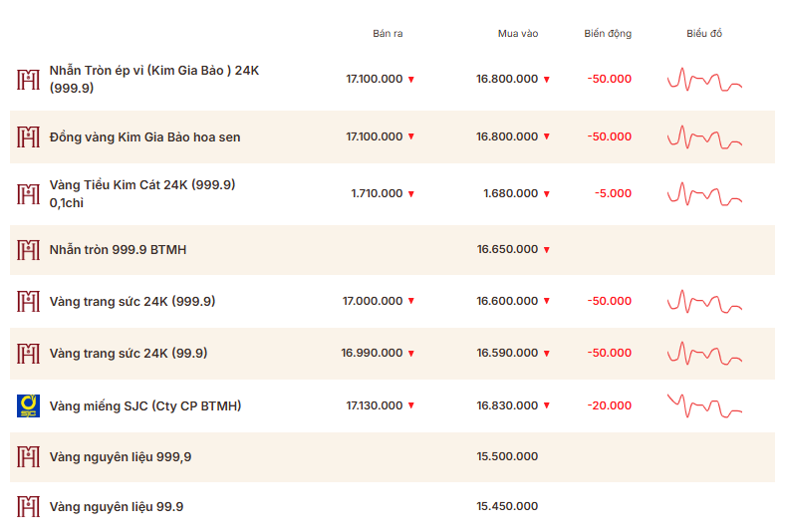View chart for Vàng trang sức 24K (999.9)
Screen dimensions: 785x532
coord(704,301)
